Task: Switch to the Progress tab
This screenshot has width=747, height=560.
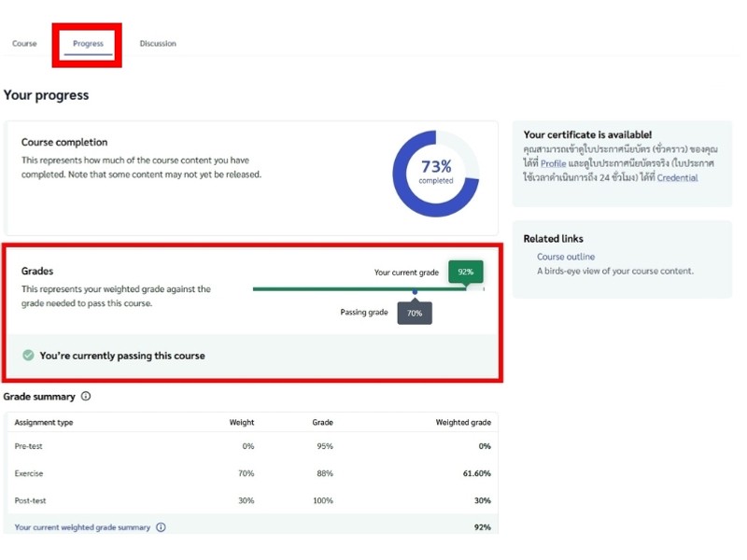Action: pyautogui.click(x=88, y=43)
